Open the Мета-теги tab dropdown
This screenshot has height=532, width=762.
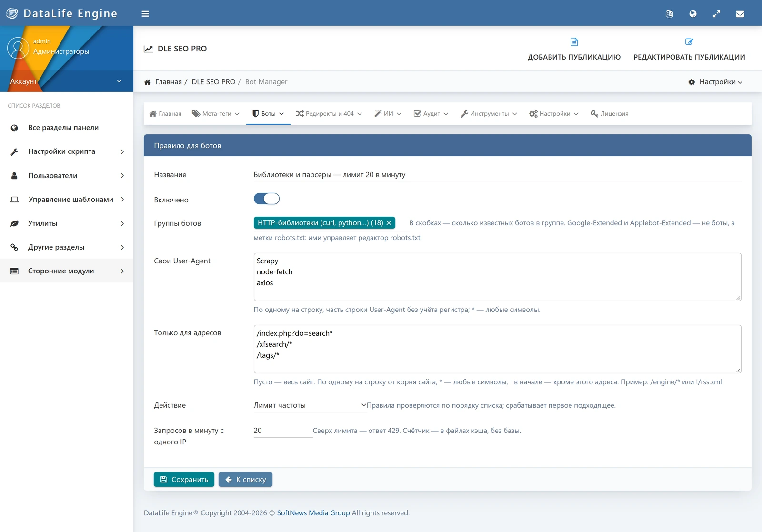tap(216, 114)
